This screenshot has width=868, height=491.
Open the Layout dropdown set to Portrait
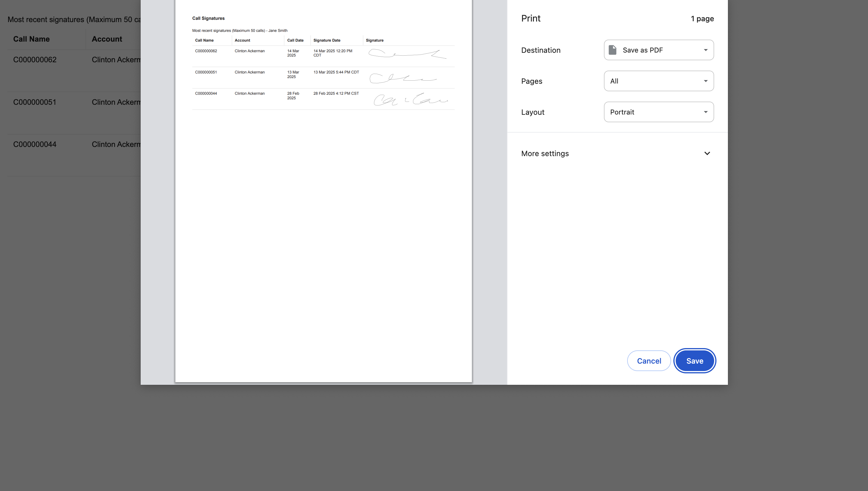coord(658,112)
